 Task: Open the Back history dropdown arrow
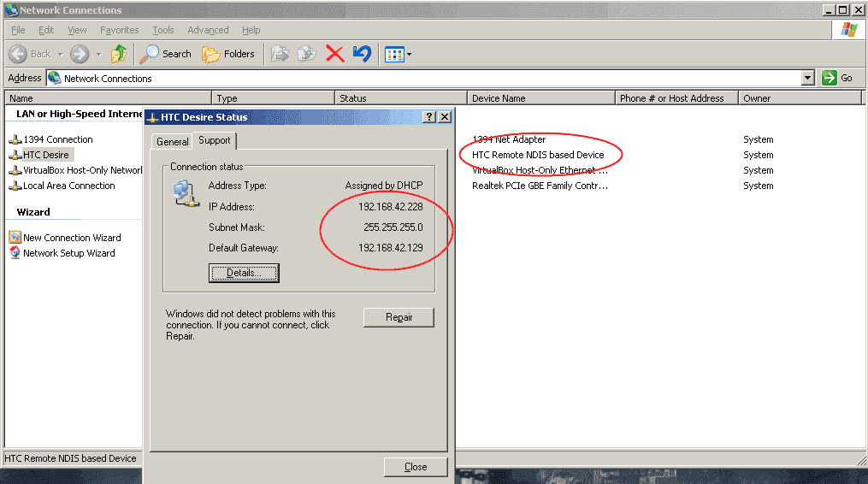pos(61,54)
